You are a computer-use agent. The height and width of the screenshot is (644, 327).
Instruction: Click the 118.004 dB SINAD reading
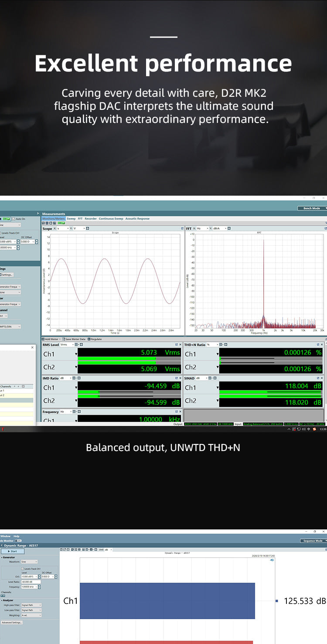pyautogui.click(x=303, y=386)
